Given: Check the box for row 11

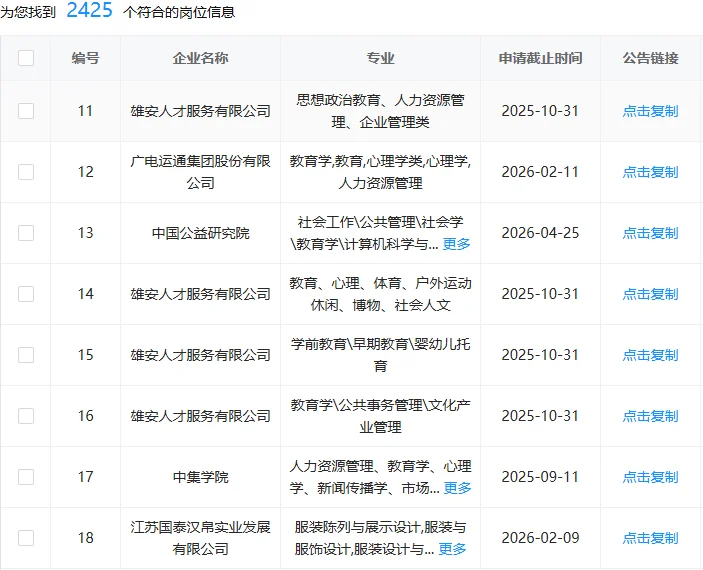Looking at the screenshot, I should tap(26, 111).
